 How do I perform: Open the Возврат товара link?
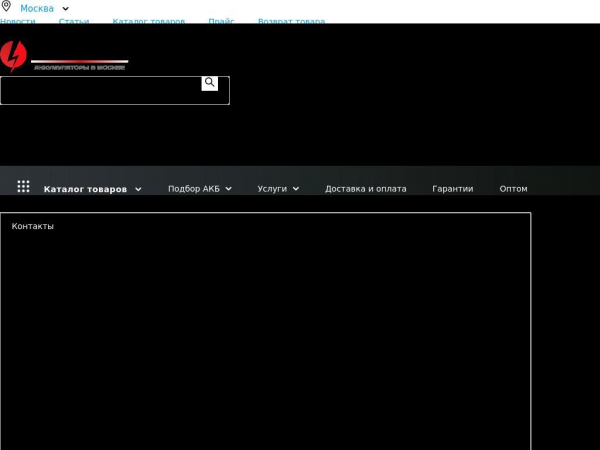click(x=291, y=21)
